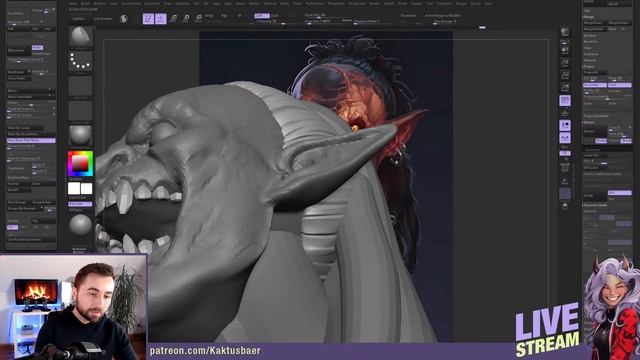The width and height of the screenshot is (640, 360).
Task: Open the Help menu
Action: [488, 3]
